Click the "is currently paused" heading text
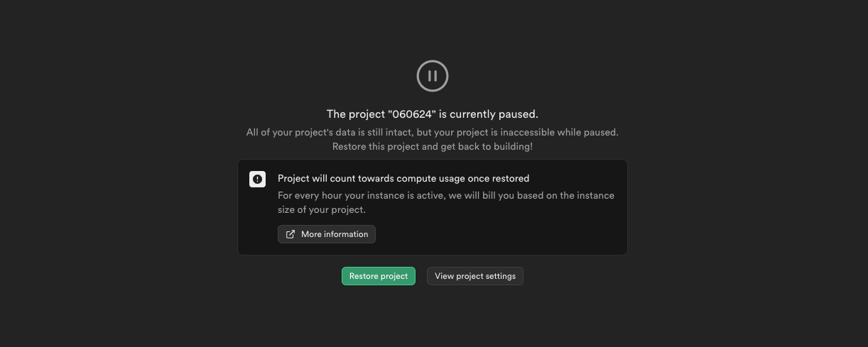Image resolution: width=868 pixels, height=347 pixels. (488, 114)
